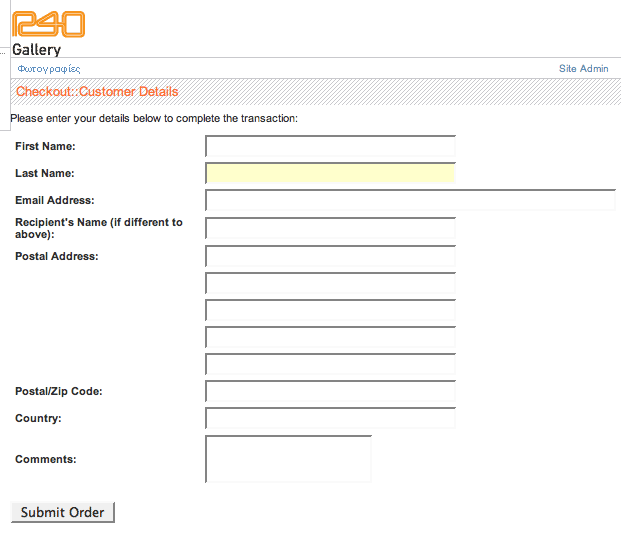Click the First Name input field
Viewport: 630px width, 538px height.
[x=330, y=147]
